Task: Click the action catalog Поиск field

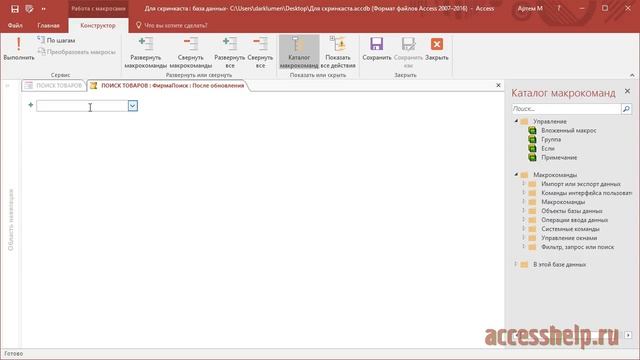Action: click(x=566, y=109)
